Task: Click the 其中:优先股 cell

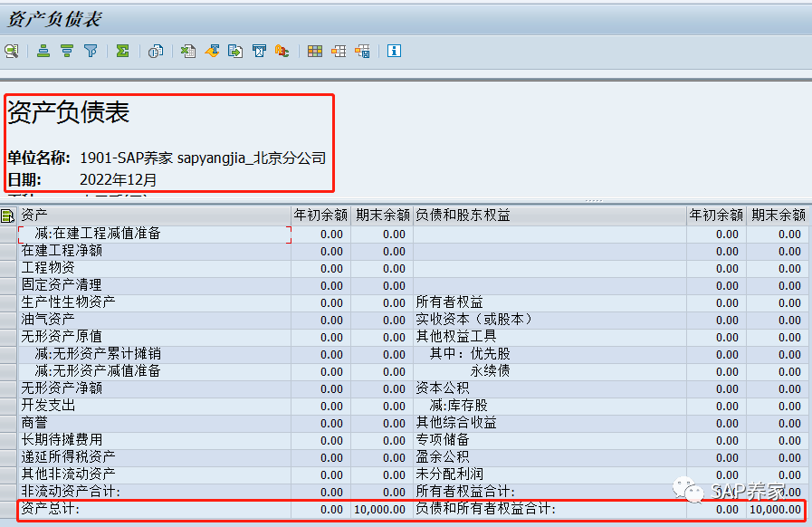Action: 549,354
